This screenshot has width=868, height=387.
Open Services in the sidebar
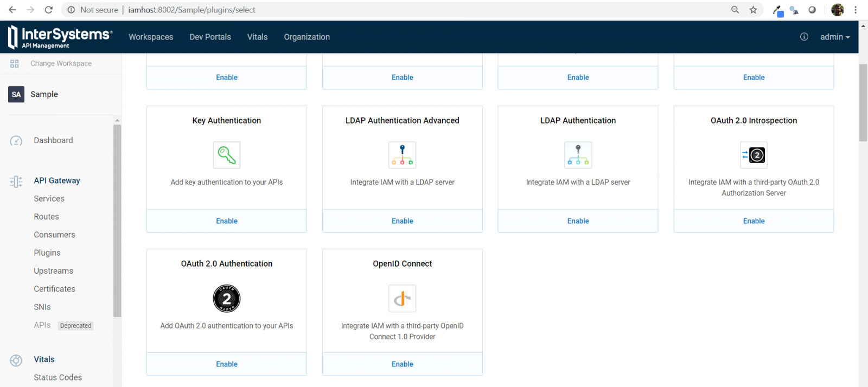pyautogui.click(x=49, y=198)
